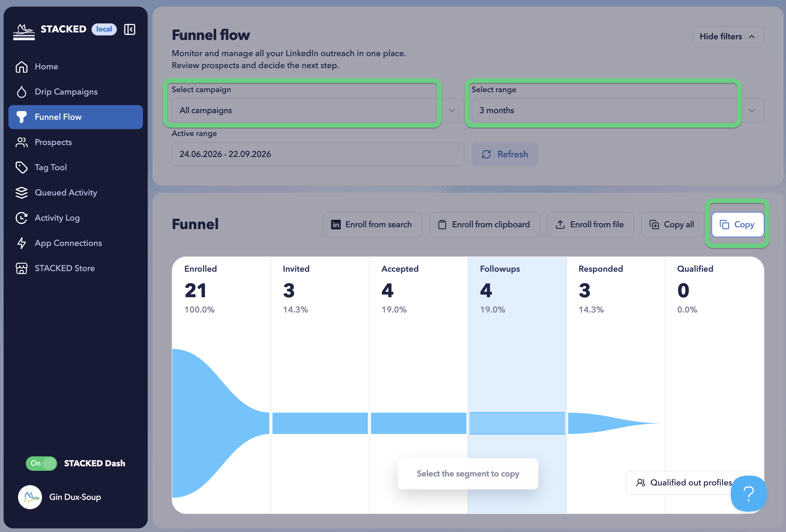Click the Gin Dux-Soup profile avatar

coord(30,497)
